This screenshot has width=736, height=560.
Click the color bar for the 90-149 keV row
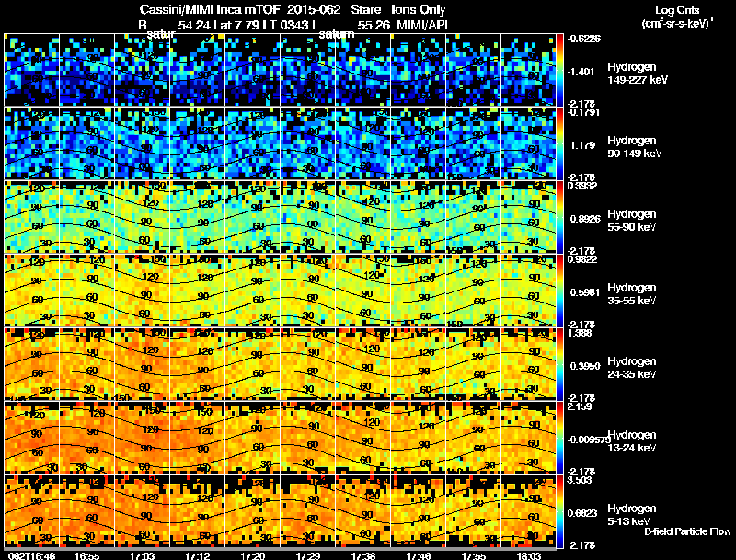(x=559, y=143)
